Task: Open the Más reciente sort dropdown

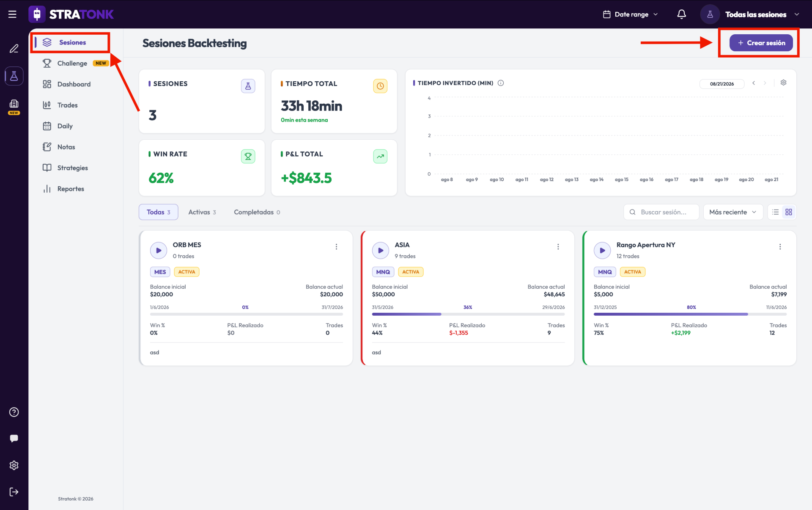Action: pyautogui.click(x=733, y=212)
